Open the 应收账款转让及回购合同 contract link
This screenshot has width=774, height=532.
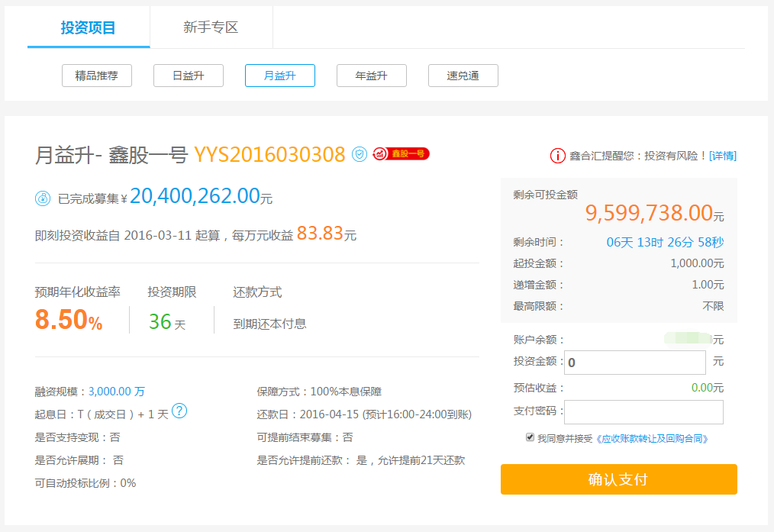click(652, 438)
